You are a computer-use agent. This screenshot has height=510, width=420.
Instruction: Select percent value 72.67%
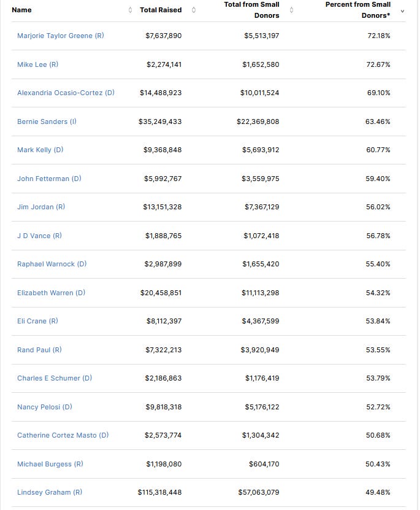click(x=378, y=64)
